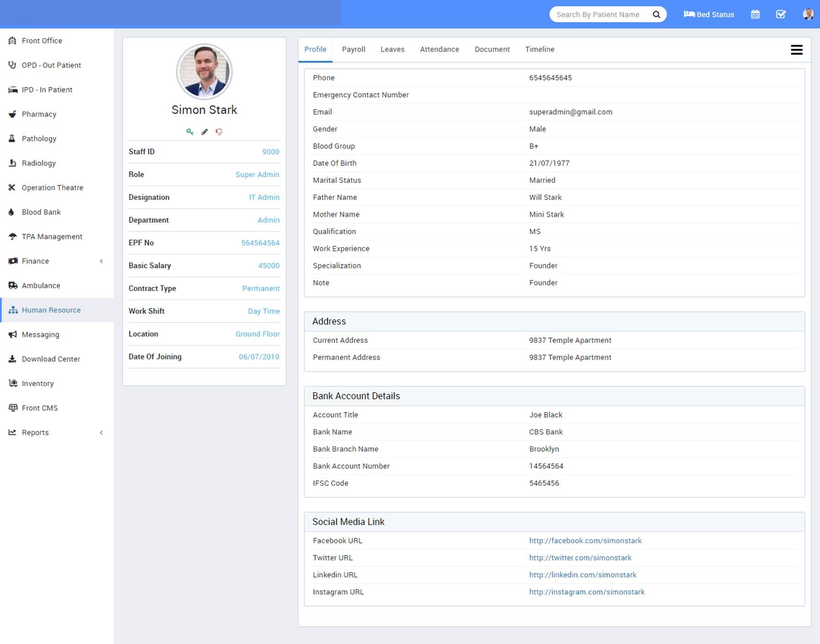Click the Bed Status button
820x644 pixels.
click(x=709, y=15)
